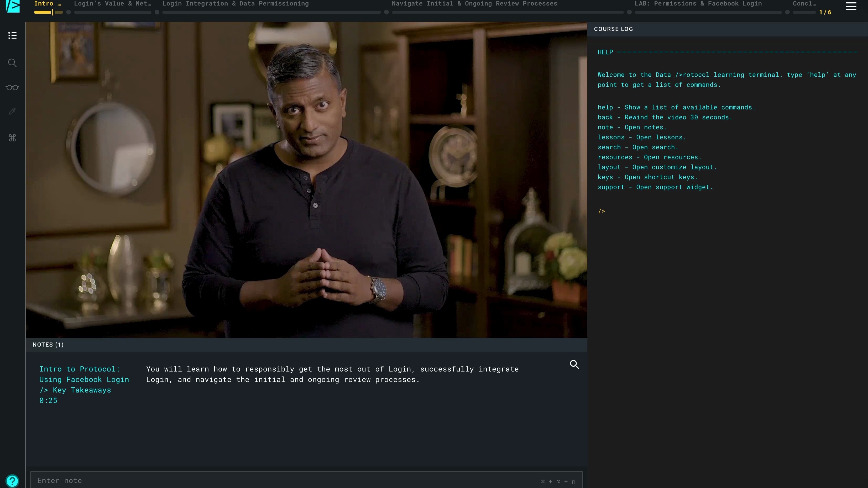Screen dimensions: 868x488
Task: Open the lessons list sidebar icon
Action: pyautogui.click(x=12, y=35)
